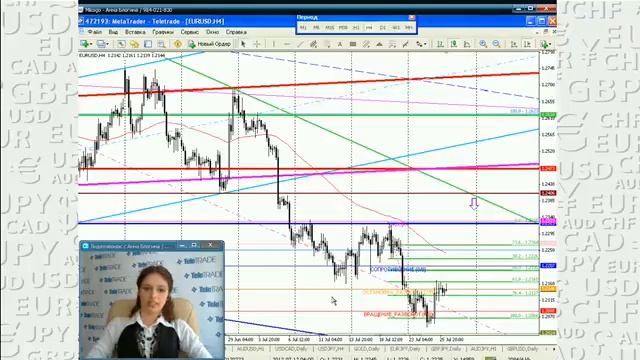
Task: Switch to EURJPY,Daily chart tab
Action: [x=404, y=349]
